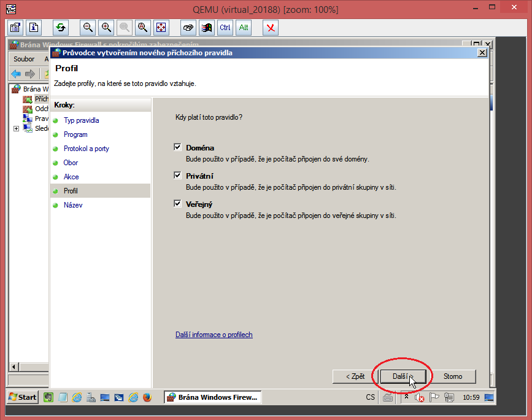The height and width of the screenshot is (420, 532).
Task: Open the monitor icon in quick launch
Action: coord(105,397)
